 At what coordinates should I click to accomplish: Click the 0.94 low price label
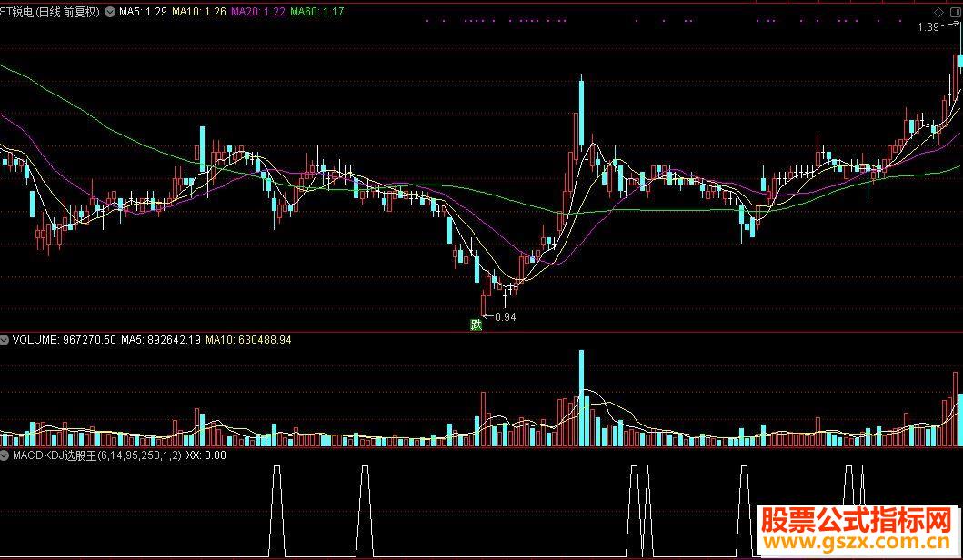[x=505, y=317]
